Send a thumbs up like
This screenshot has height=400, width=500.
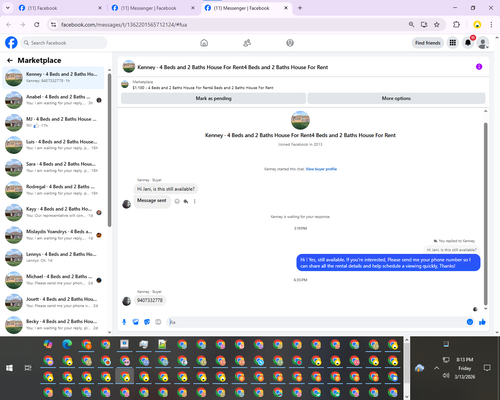(x=482, y=322)
